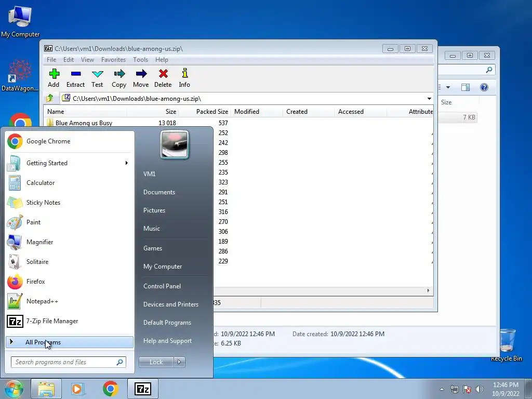Screen dimensions: 532x399
Task: Click the help icon in Explorer window
Action: click(484, 87)
